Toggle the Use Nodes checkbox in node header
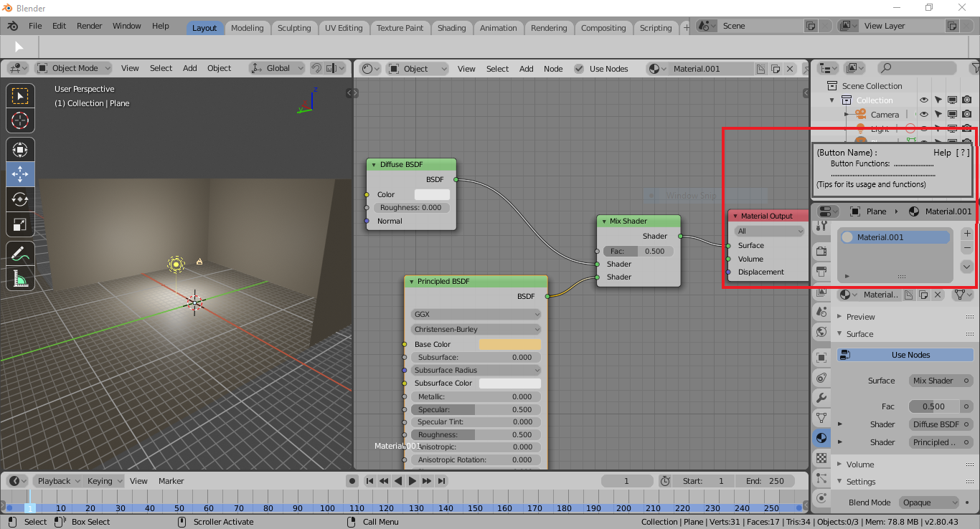The image size is (980, 529). [579, 69]
